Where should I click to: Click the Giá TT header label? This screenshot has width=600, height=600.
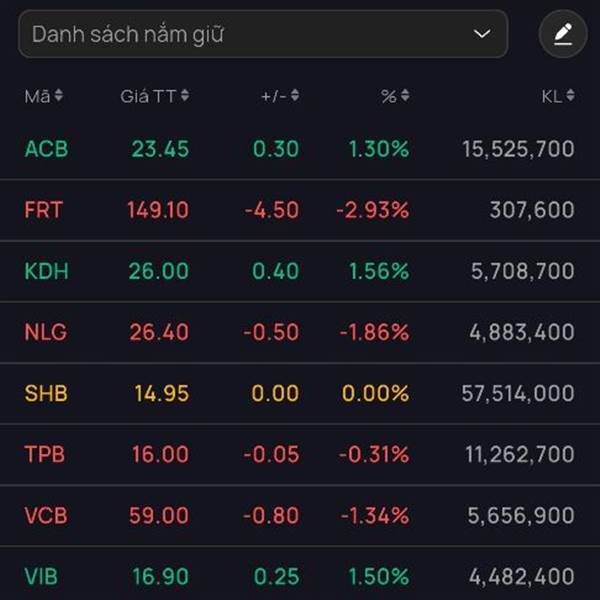(x=148, y=96)
